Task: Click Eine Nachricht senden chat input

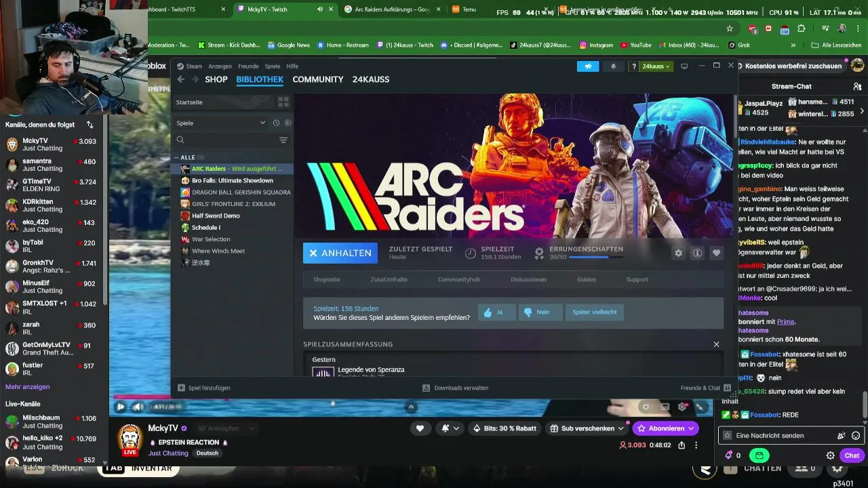Action: point(785,436)
